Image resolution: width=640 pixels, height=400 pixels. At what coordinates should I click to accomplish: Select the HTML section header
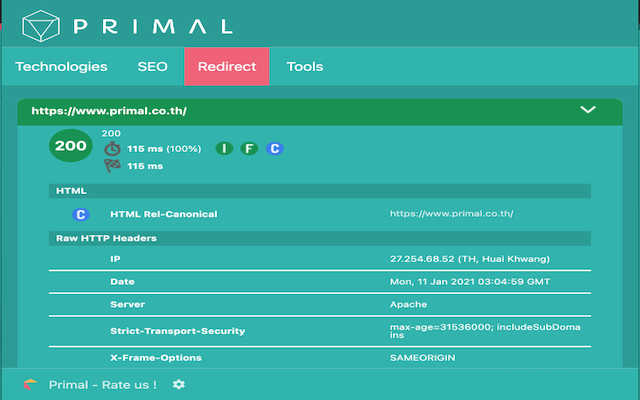coord(320,191)
